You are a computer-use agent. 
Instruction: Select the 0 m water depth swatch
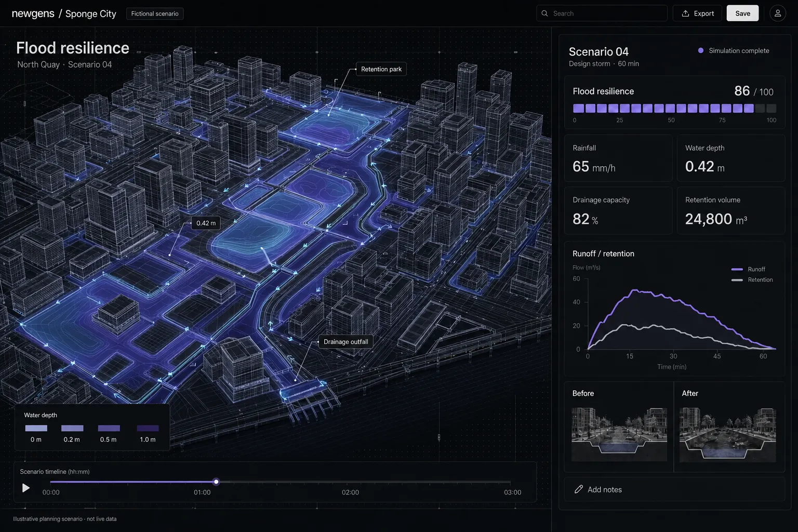[36, 428]
